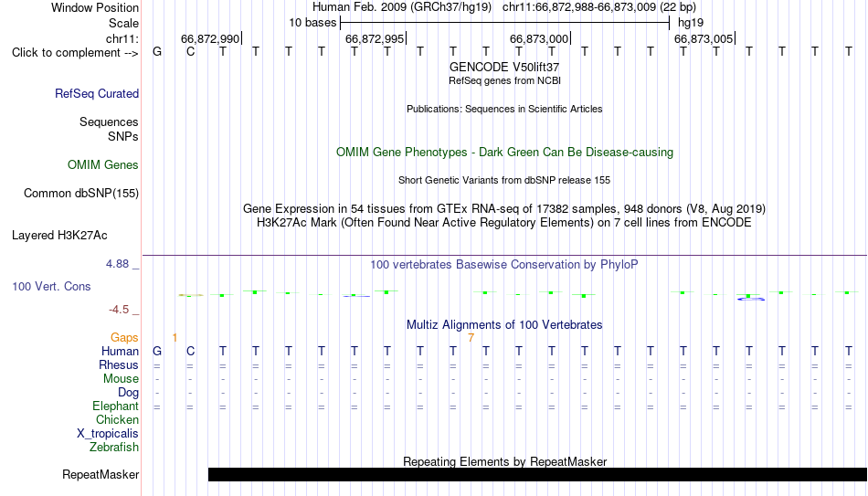Select the 'Chicken' species label

[117, 419]
